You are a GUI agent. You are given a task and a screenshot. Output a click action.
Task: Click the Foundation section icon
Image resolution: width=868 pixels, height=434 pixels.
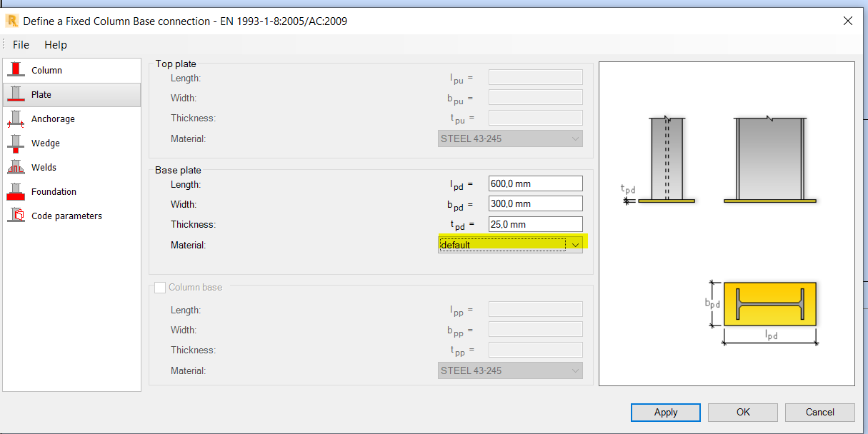tap(16, 191)
